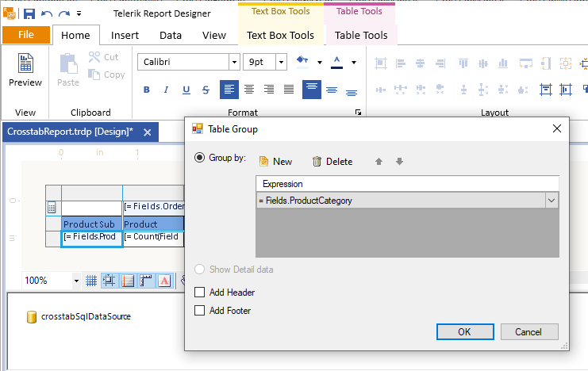Click the Save icon in quick access toolbar
The width and height of the screenshot is (588, 371).
tap(29, 13)
